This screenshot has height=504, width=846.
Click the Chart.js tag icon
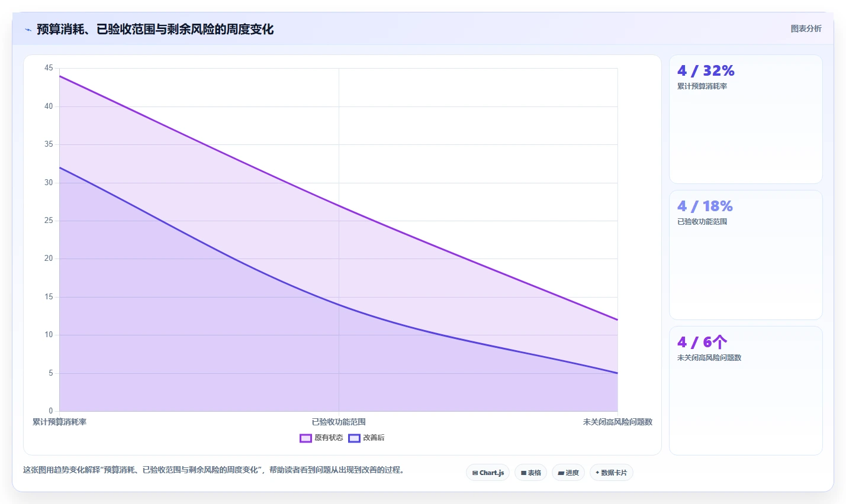click(475, 473)
